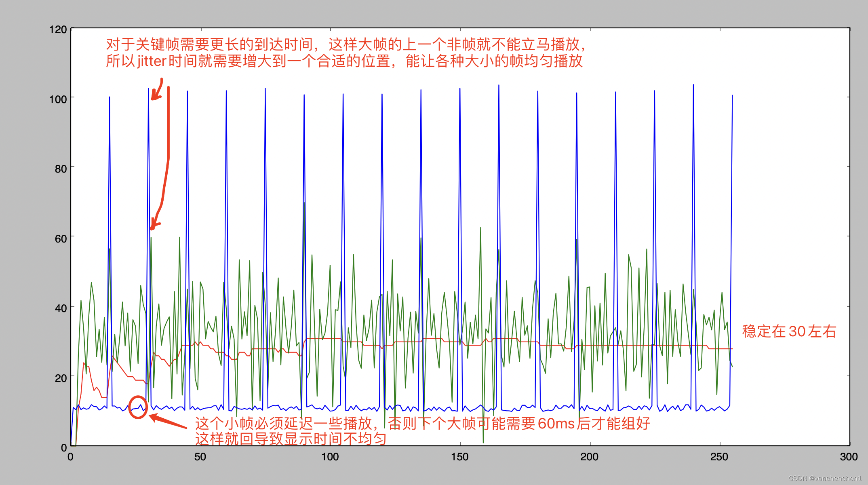Click the top annotation line starting with '对于关键帧'

coord(346,44)
